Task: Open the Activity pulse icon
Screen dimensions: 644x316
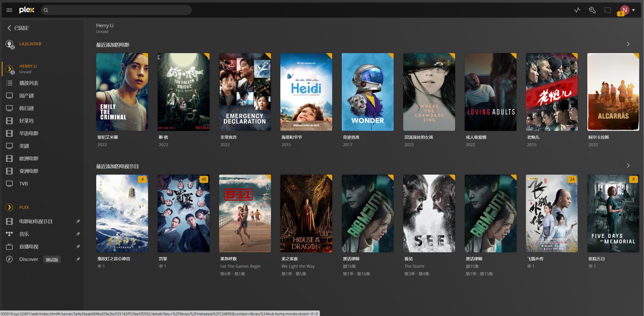Action: 577,10
